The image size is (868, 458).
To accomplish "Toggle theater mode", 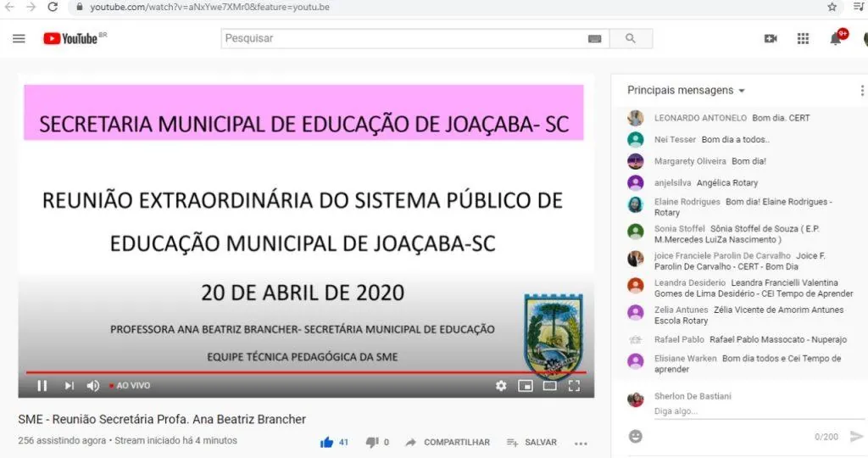I will pyautogui.click(x=549, y=385).
